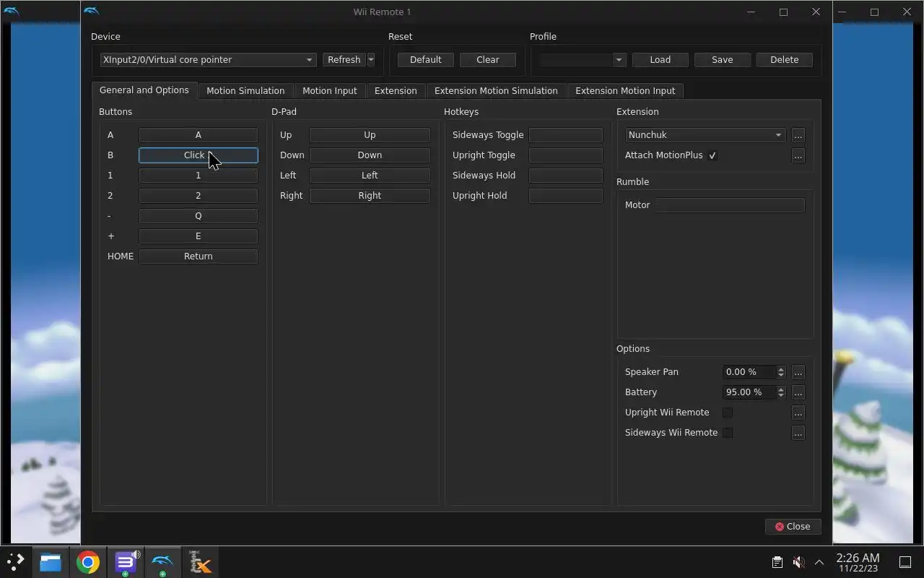Click the Default reset button
The height and width of the screenshot is (578, 924).
(425, 60)
